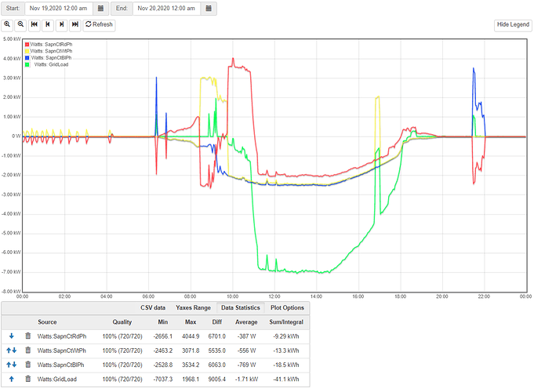Click the -18.5 kWh integral value
The width and height of the screenshot is (534, 392).
[x=286, y=365]
